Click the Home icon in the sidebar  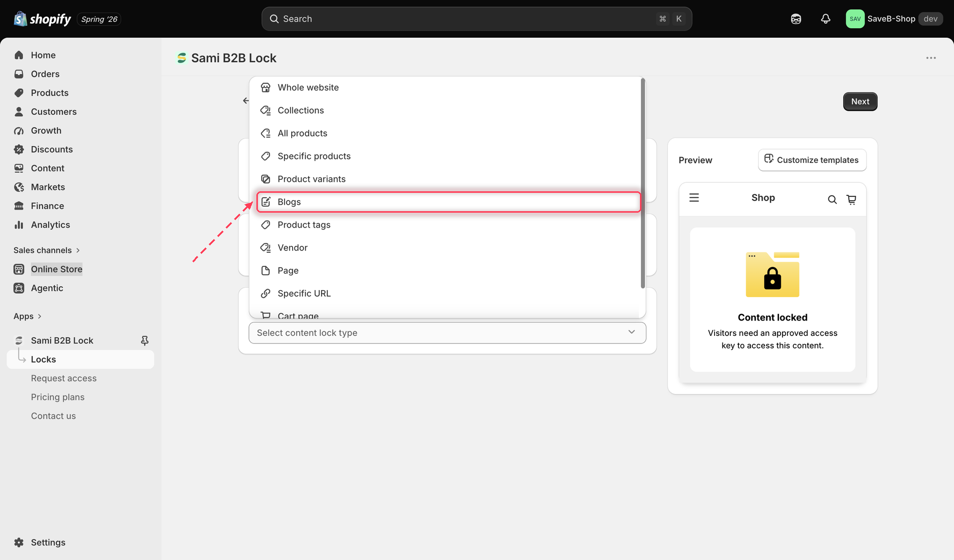[19, 55]
